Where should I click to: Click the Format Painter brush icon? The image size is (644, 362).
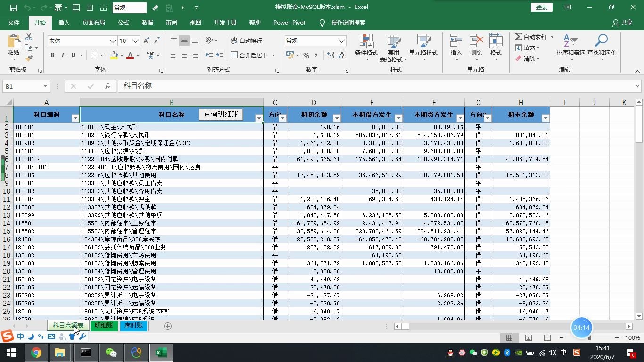pyautogui.click(x=29, y=58)
